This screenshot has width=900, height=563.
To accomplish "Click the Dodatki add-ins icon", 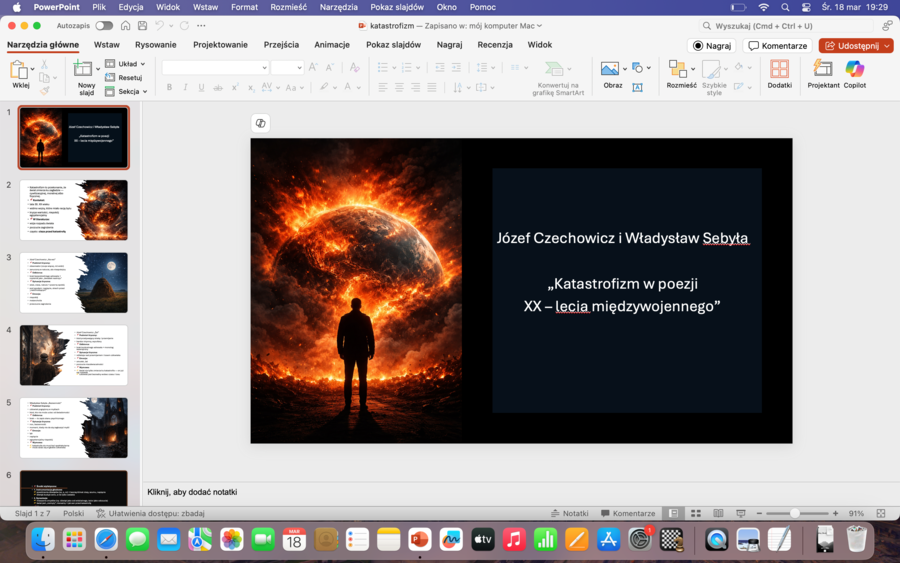I will click(779, 70).
